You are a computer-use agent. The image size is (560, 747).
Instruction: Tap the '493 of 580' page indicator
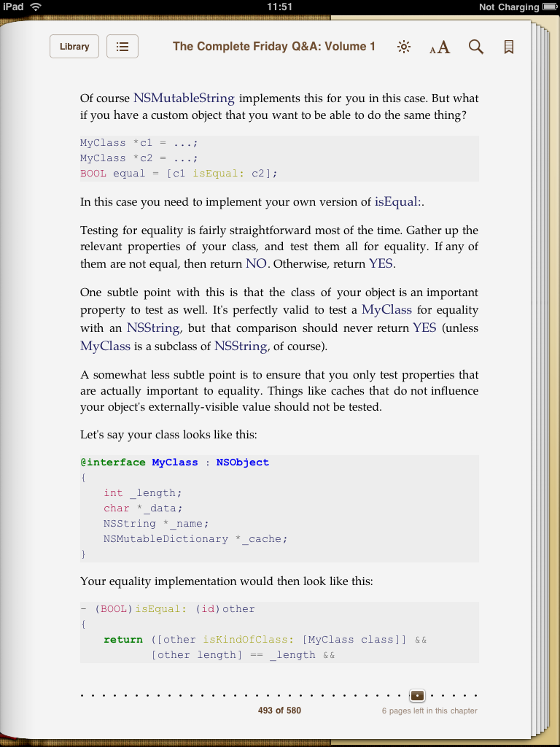(279, 711)
